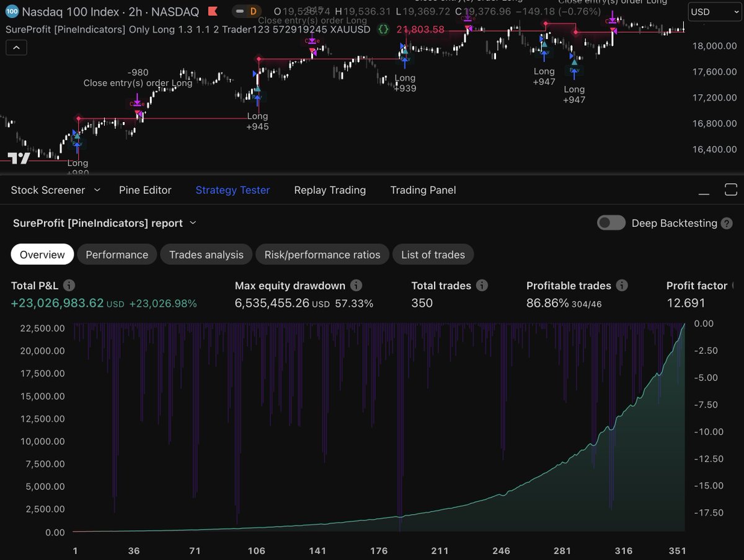Click the Total trades value 350
Image resolution: width=744 pixels, height=560 pixels.
(x=422, y=303)
